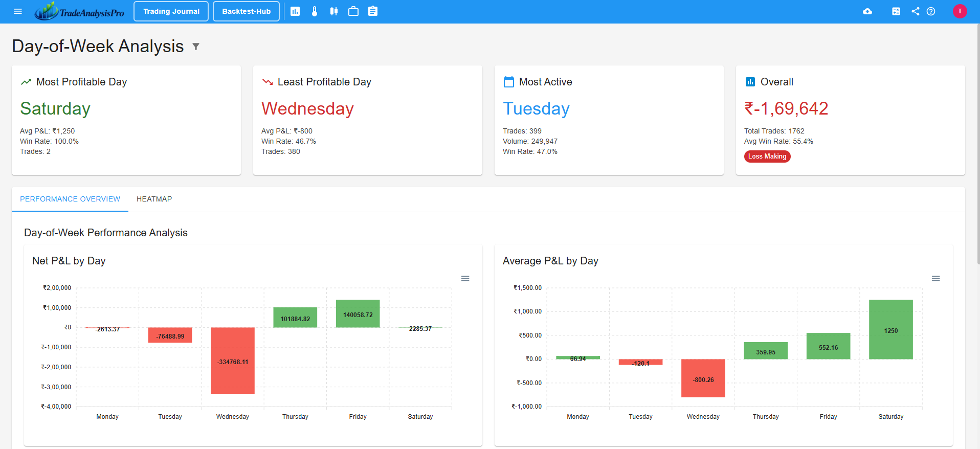Open the Trading Journal button

coord(171,11)
